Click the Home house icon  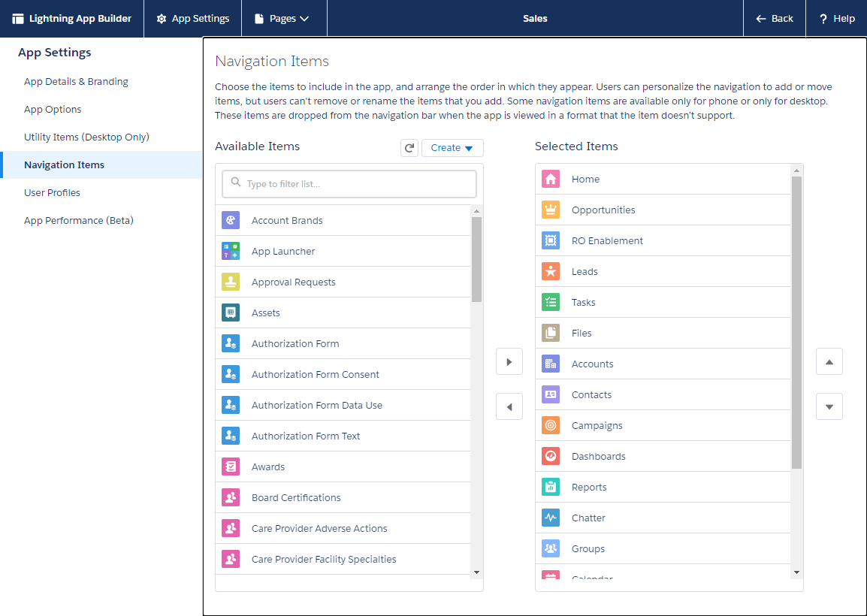pos(551,179)
